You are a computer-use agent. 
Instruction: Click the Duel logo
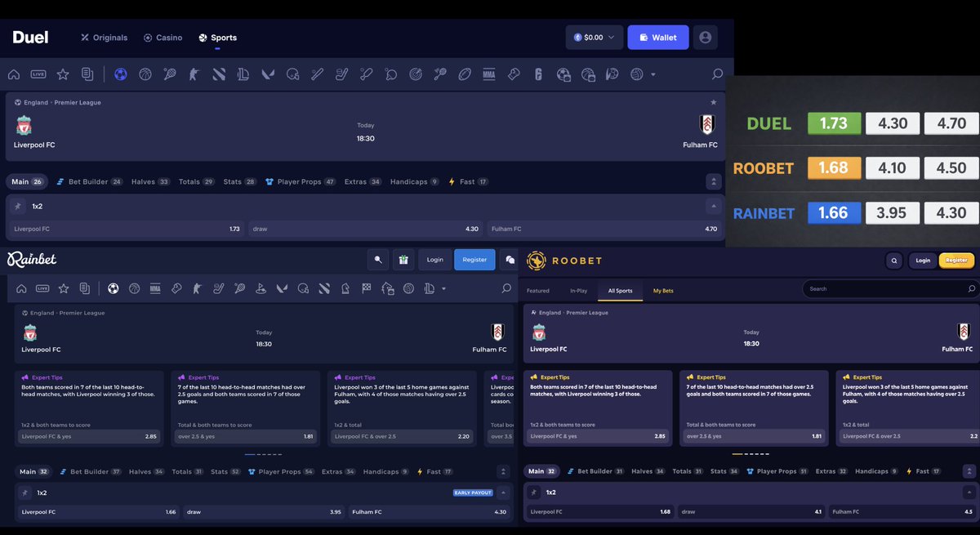click(30, 38)
